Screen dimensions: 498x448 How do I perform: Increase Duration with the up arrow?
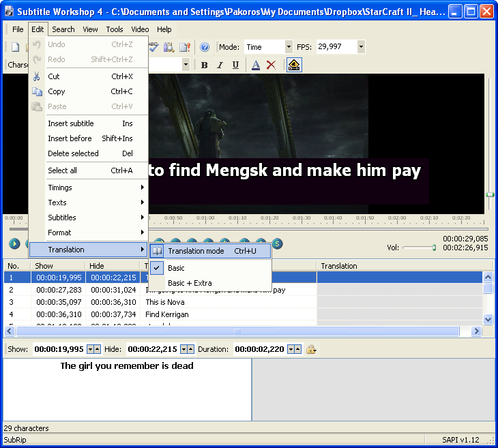tap(297, 349)
